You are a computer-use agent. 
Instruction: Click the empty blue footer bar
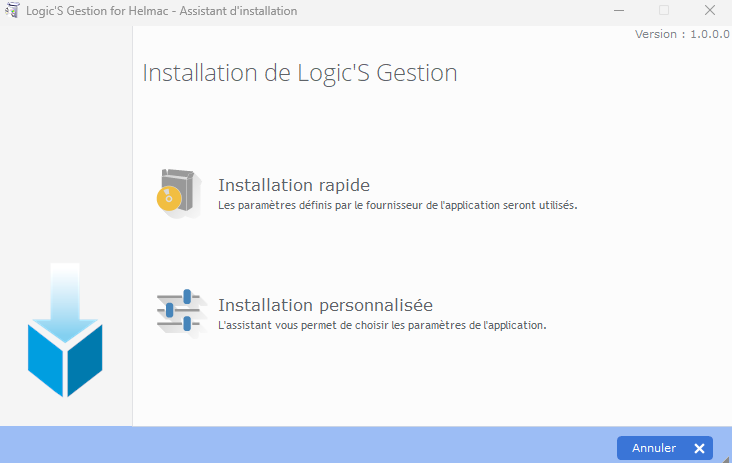click(300, 445)
